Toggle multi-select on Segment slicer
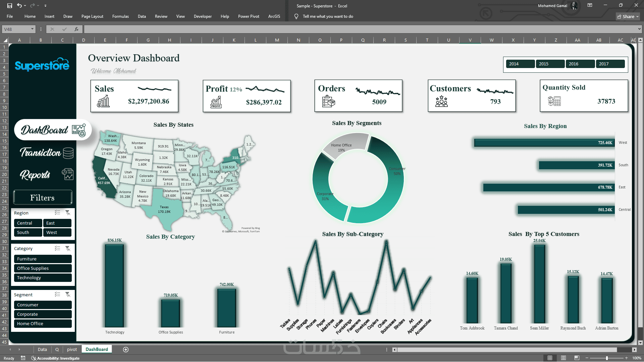This screenshot has width=644, height=362. pos(57,295)
